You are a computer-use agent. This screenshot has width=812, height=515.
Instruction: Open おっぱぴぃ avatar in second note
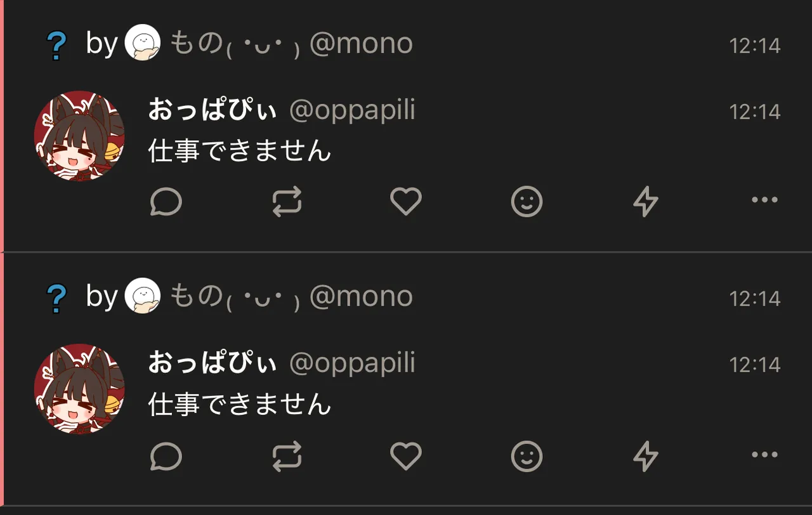tap(79, 389)
